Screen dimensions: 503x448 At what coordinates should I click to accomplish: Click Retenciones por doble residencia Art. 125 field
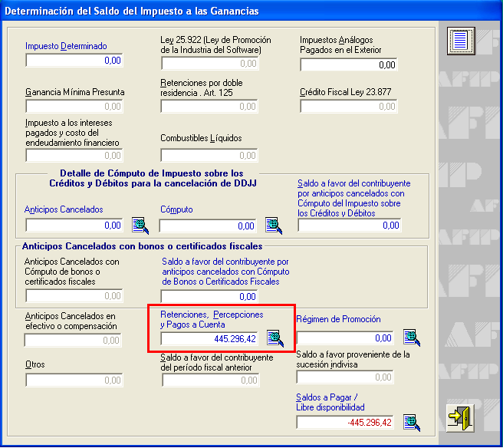[209, 107]
